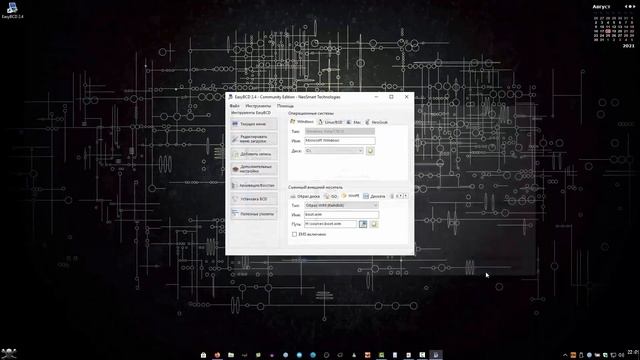This screenshot has width=640, height=360.
Task: Click the Путь path input field
Action: (x=330, y=224)
